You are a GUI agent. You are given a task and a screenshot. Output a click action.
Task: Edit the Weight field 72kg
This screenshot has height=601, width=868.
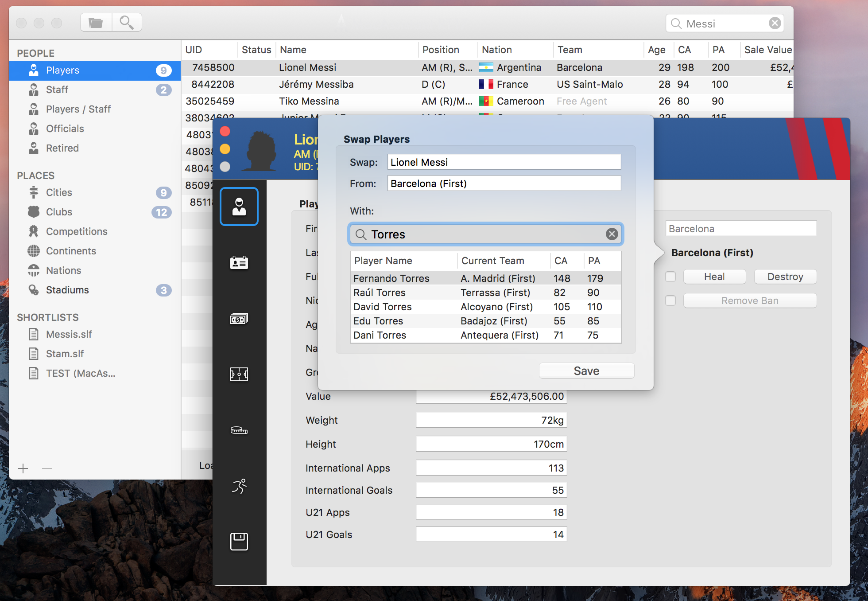click(x=492, y=420)
